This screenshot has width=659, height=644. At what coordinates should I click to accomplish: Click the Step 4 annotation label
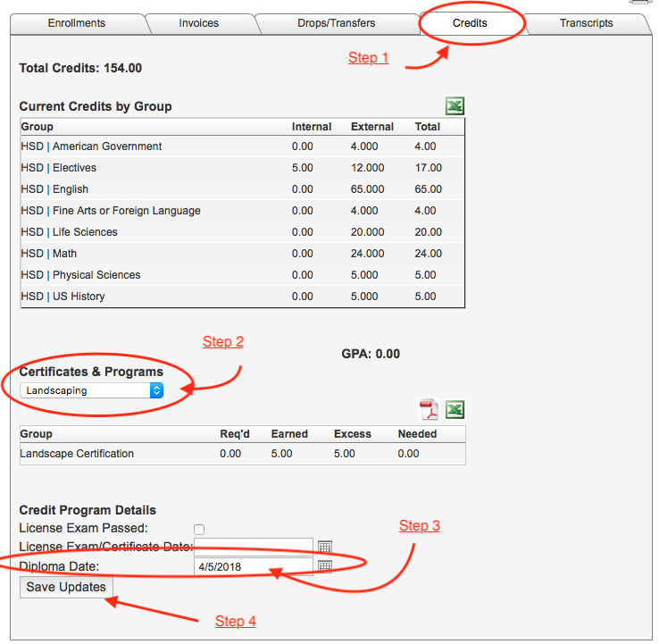click(236, 622)
